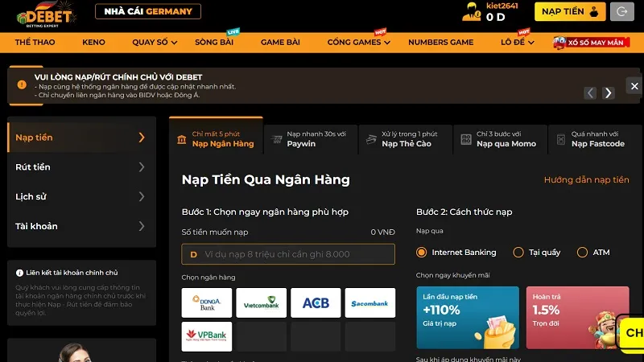Select Sacombank logo
This screenshot has height=362, width=644.
(370, 303)
